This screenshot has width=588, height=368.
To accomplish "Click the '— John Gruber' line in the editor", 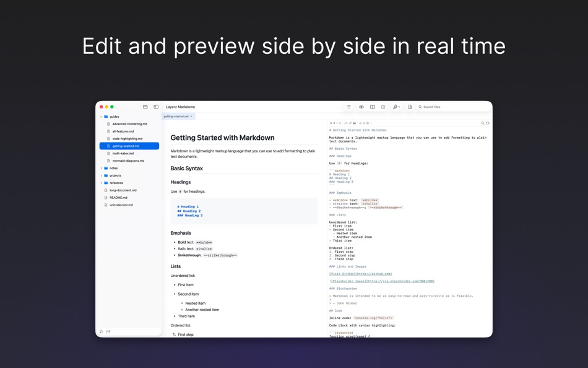I will pyautogui.click(x=343, y=304).
